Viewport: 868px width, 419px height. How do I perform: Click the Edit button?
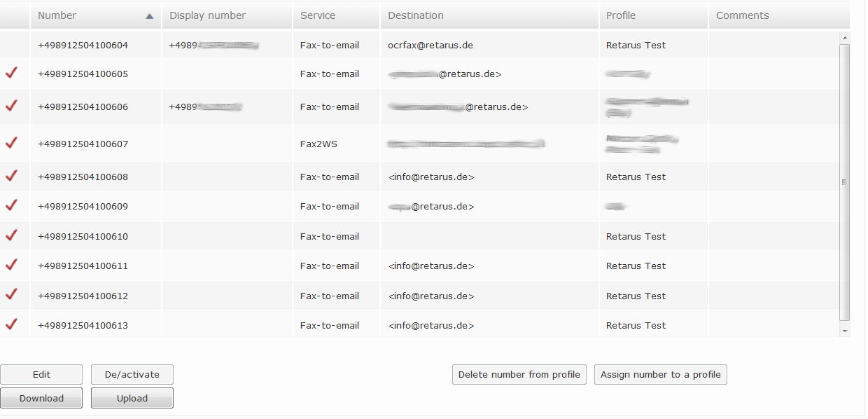click(x=41, y=374)
